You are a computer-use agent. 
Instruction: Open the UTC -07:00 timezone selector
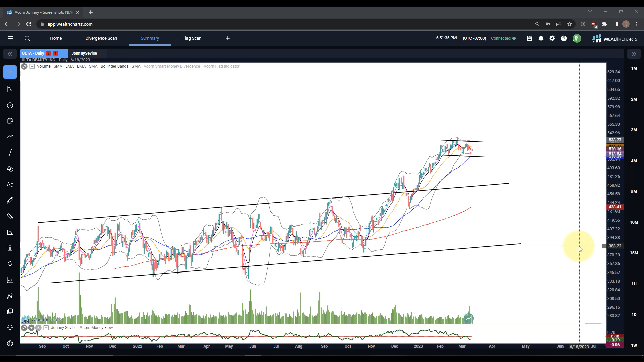(x=474, y=38)
